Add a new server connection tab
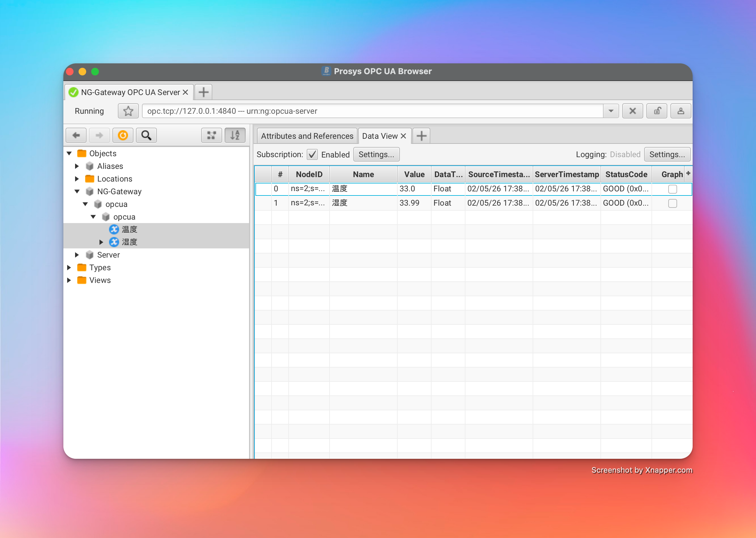This screenshot has width=756, height=538. tap(203, 92)
